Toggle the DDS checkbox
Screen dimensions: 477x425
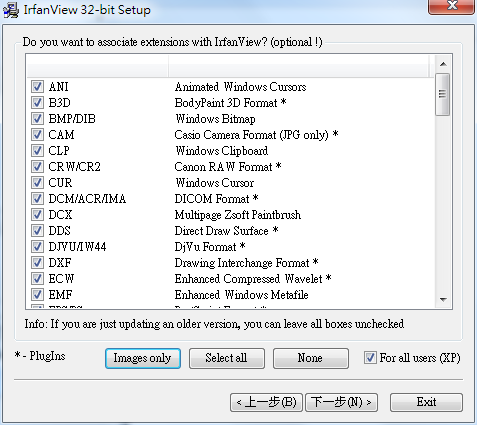37,231
